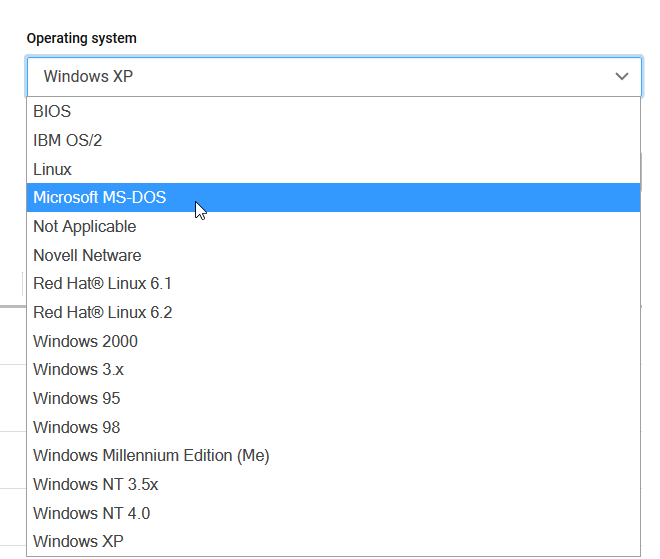Select Red Hat Linux 6.1
This screenshot has width=660, height=559.
pos(333,283)
